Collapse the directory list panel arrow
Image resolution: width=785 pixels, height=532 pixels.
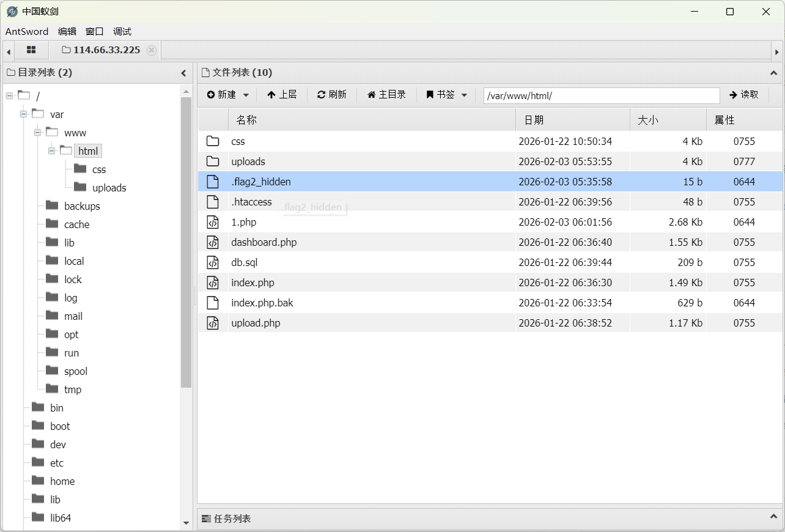183,73
